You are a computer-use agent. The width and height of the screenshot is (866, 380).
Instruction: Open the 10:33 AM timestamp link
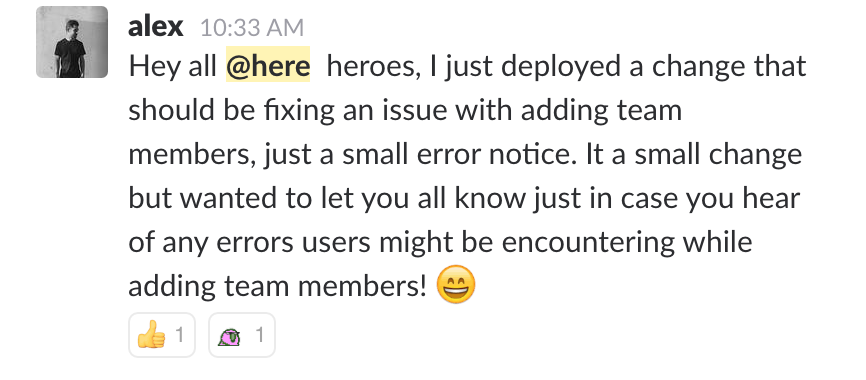[x=252, y=28]
